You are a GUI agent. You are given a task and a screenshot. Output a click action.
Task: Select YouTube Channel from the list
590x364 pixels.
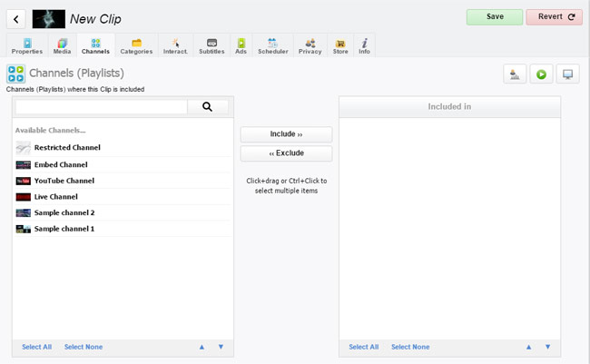pos(64,181)
